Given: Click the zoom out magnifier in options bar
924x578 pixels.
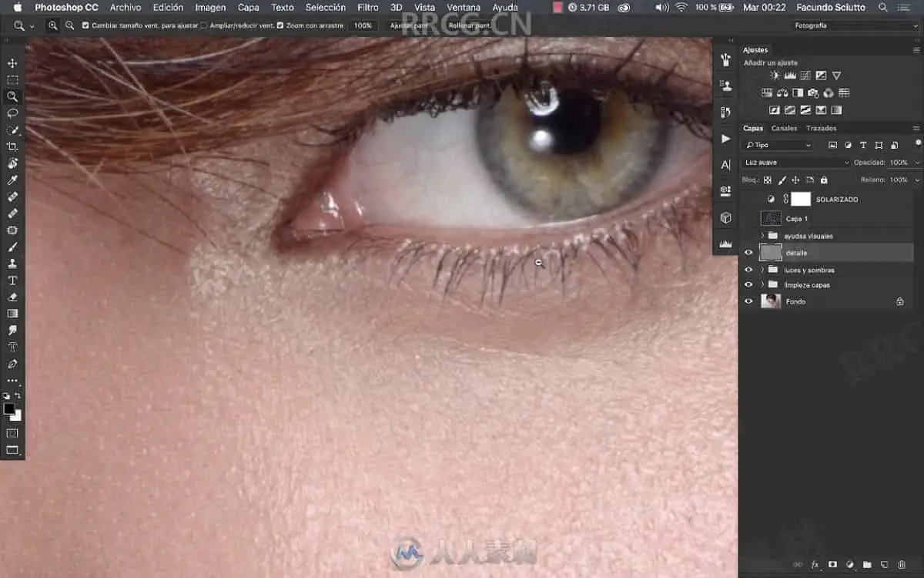Looking at the screenshot, I should (69, 25).
